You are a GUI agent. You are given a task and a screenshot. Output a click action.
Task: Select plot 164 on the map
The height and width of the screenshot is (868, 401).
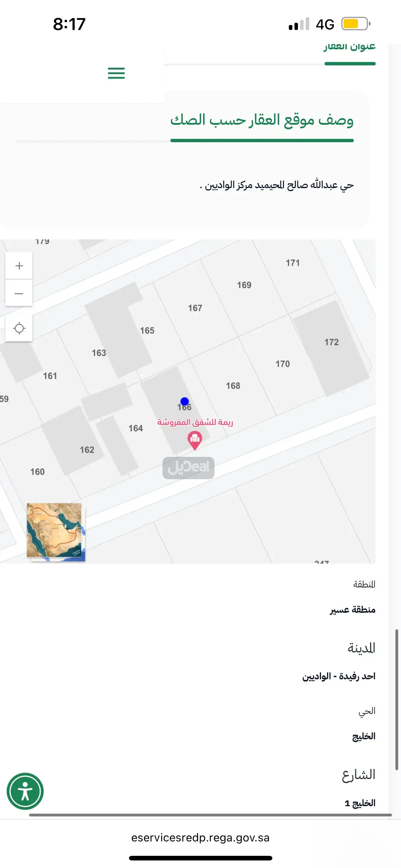136,428
